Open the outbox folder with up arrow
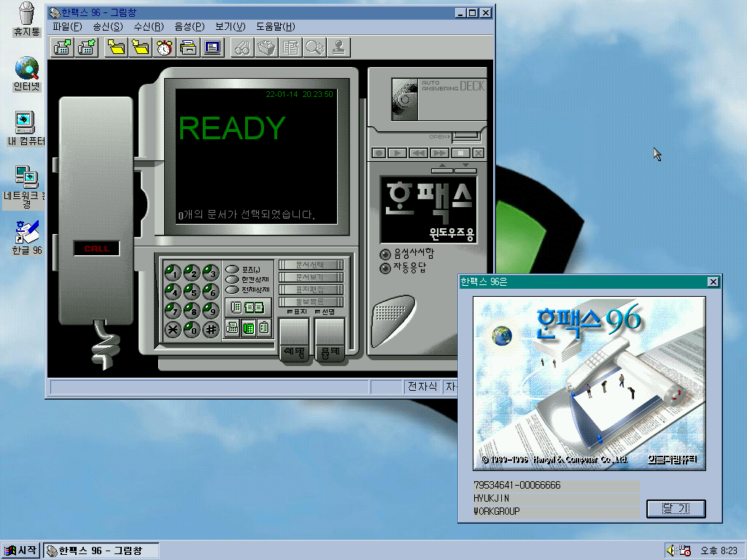 [116, 47]
